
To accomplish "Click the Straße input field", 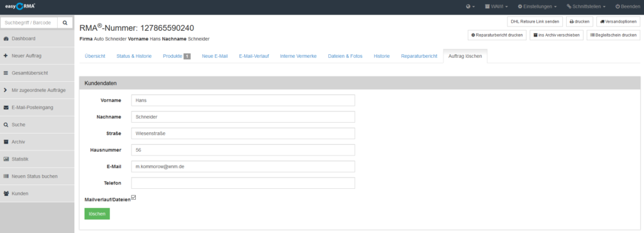I will pos(243,134).
